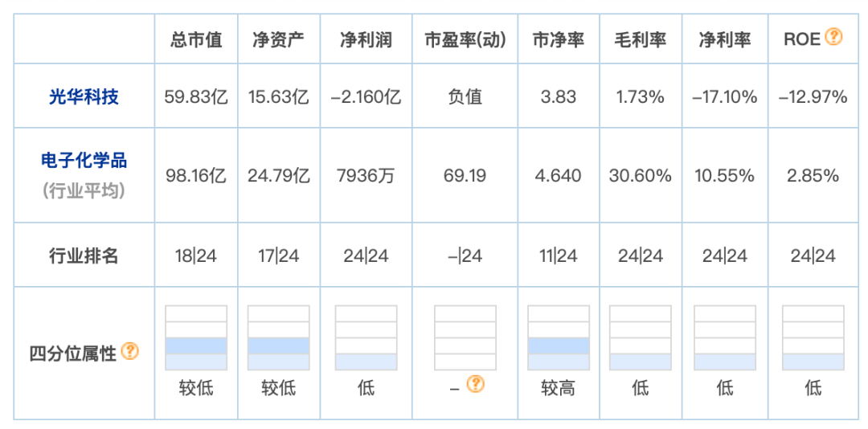This screenshot has height=429, width=868.
Task: Open the 光华科技 company link
Action: 84,97
